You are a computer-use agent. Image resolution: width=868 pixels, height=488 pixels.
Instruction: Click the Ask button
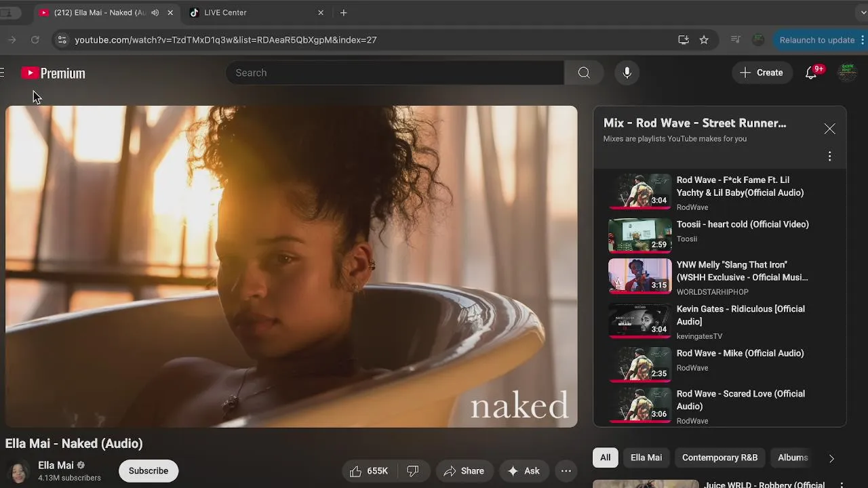[524, 471]
